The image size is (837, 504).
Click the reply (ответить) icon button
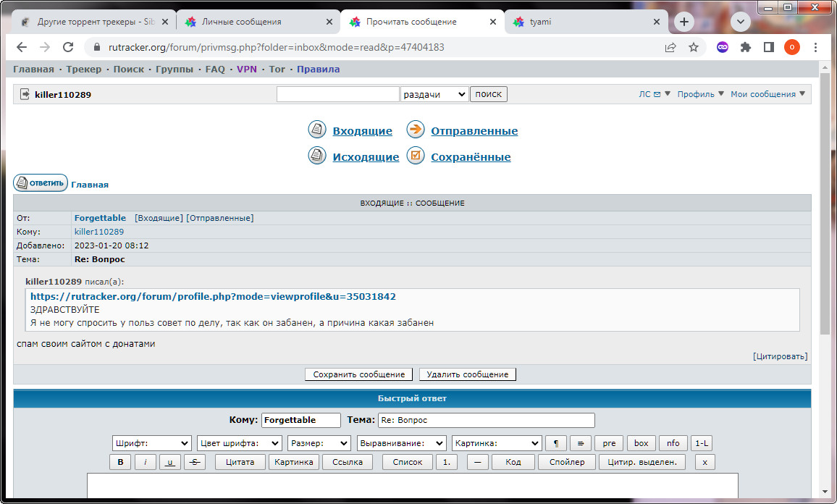coord(41,183)
